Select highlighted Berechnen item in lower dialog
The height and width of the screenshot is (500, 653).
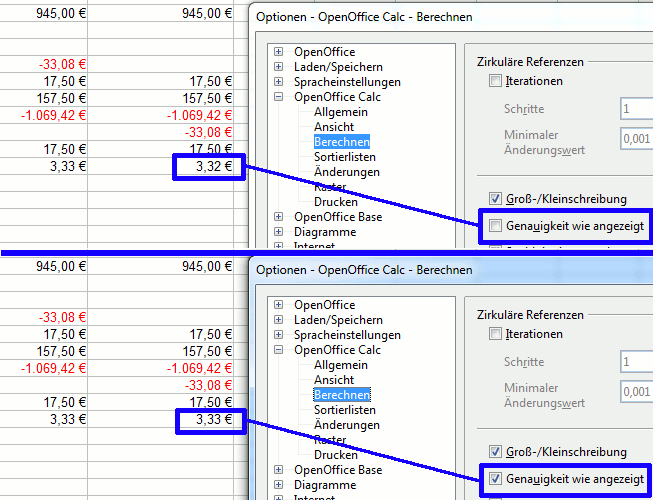pos(341,395)
